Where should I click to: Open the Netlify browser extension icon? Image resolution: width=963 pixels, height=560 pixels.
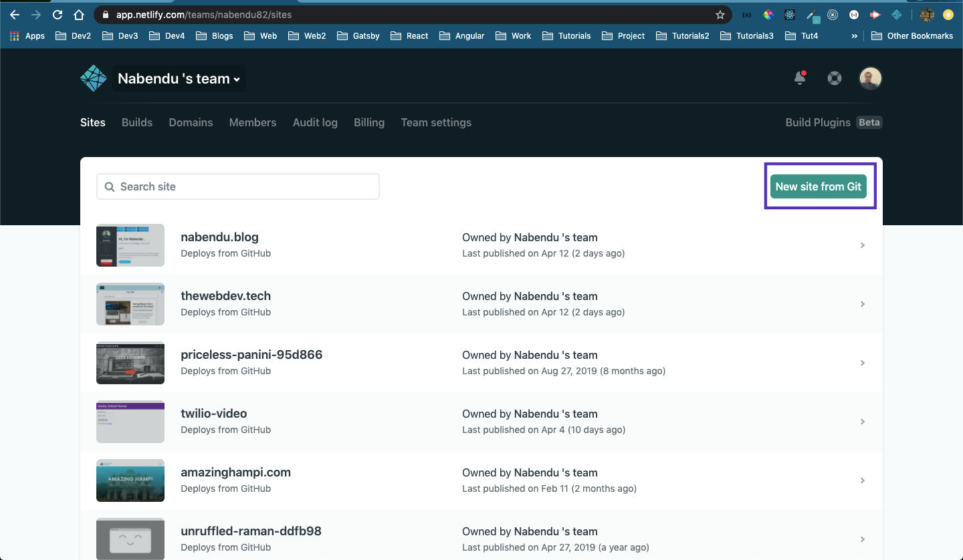coord(897,14)
